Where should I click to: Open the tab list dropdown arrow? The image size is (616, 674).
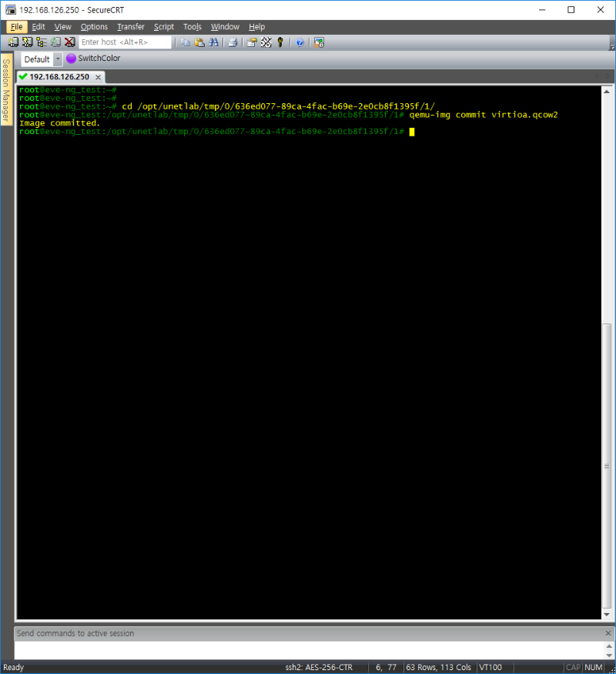pos(608,77)
